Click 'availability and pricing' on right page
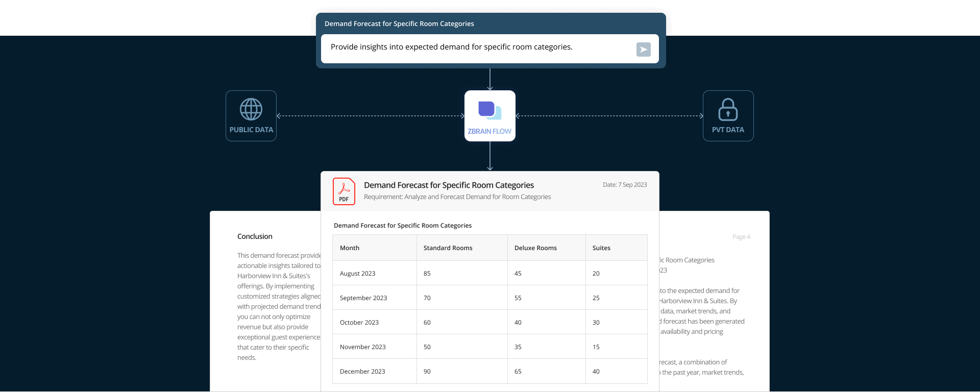This screenshot has width=980, height=392. [692, 332]
